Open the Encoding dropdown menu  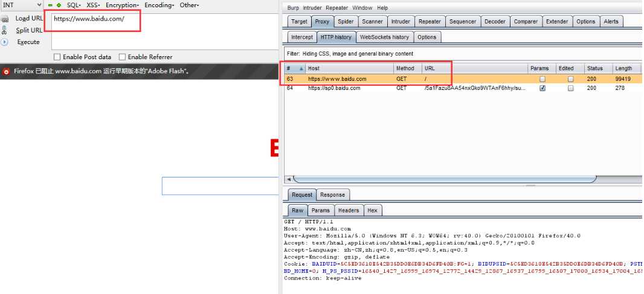point(159,5)
